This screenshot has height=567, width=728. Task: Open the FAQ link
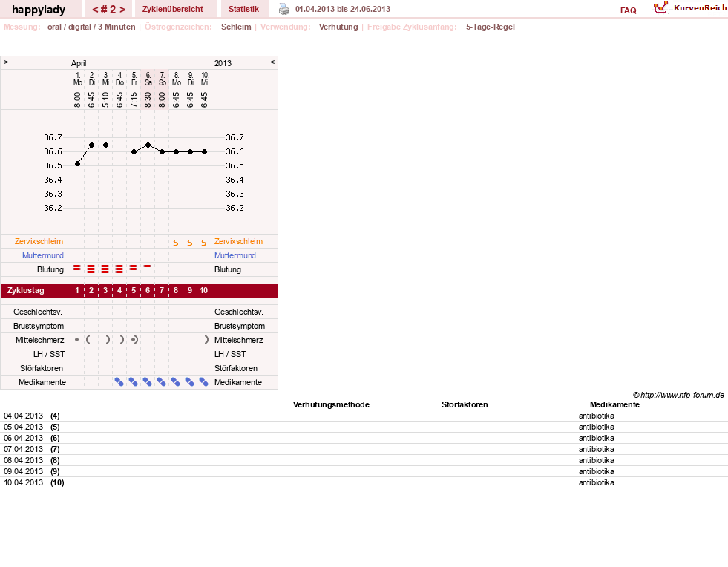click(628, 10)
